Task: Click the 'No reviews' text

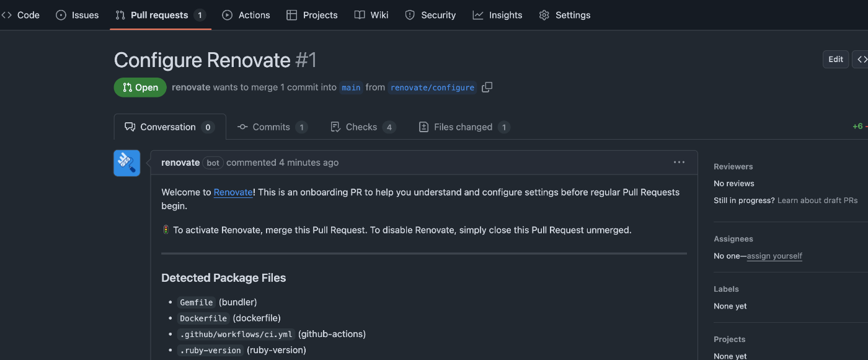Action: (x=733, y=184)
